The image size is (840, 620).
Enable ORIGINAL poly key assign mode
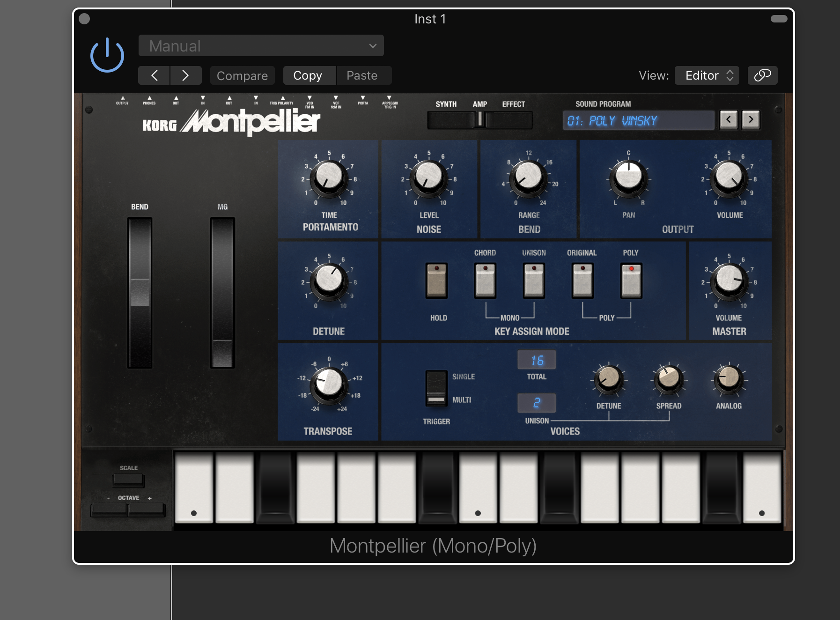pyautogui.click(x=582, y=280)
